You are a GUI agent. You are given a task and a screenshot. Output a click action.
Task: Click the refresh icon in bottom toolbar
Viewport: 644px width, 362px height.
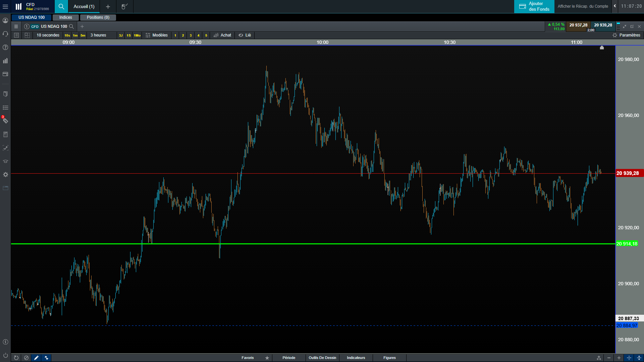[16, 358]
